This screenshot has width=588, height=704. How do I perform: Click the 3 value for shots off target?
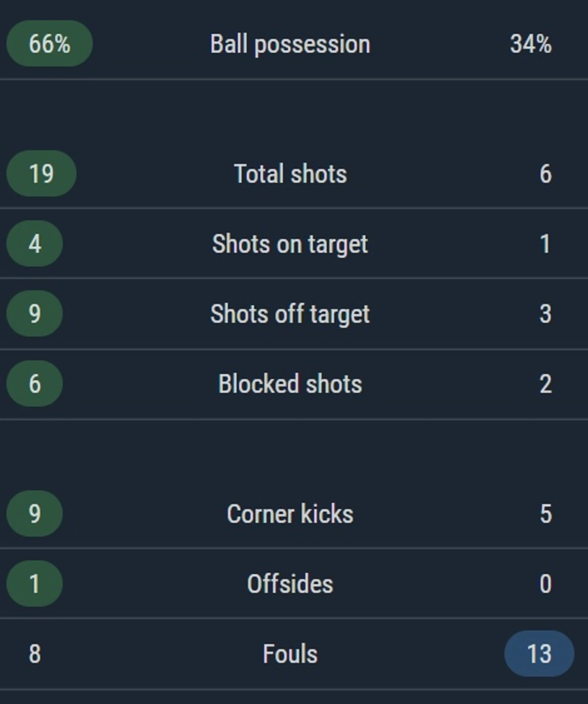point(545,314)
